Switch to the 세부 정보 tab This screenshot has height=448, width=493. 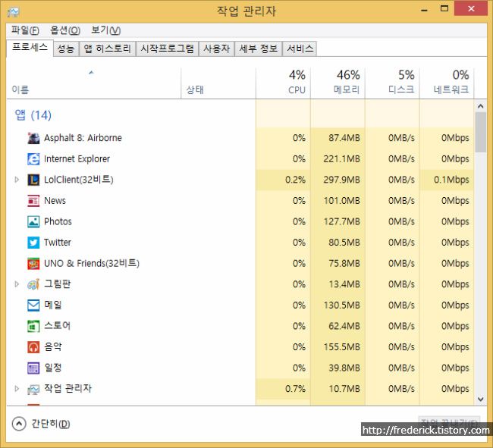259,49
